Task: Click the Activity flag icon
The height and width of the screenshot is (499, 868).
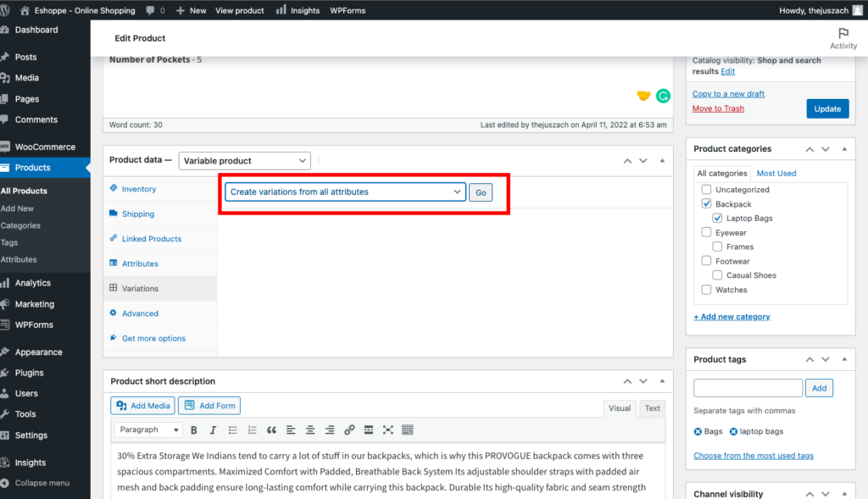Action: click(843, 33)
